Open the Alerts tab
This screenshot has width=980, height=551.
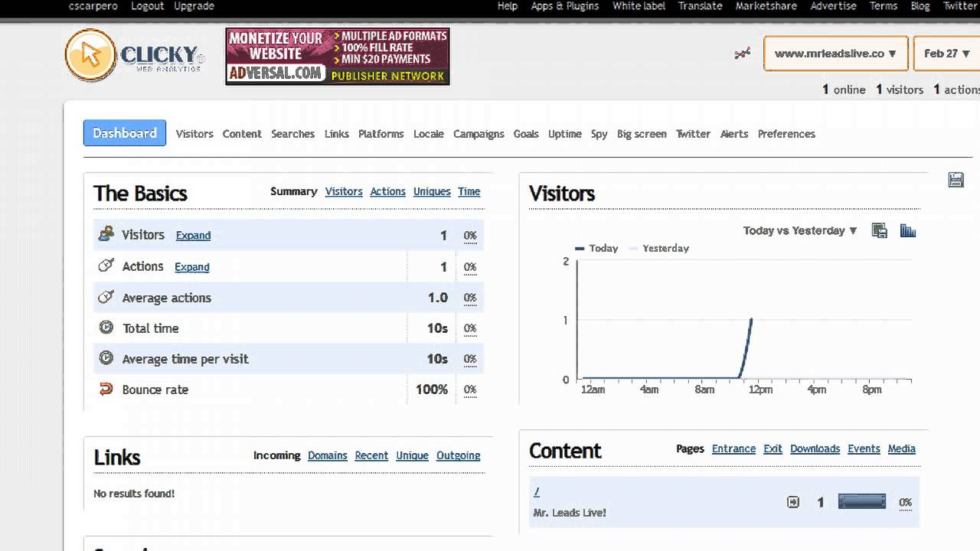[734, 134]
